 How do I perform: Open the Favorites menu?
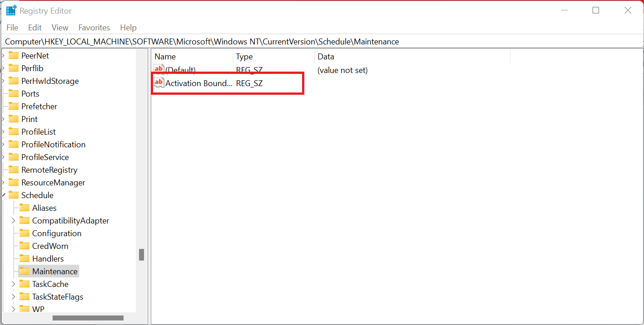point(94,28)
